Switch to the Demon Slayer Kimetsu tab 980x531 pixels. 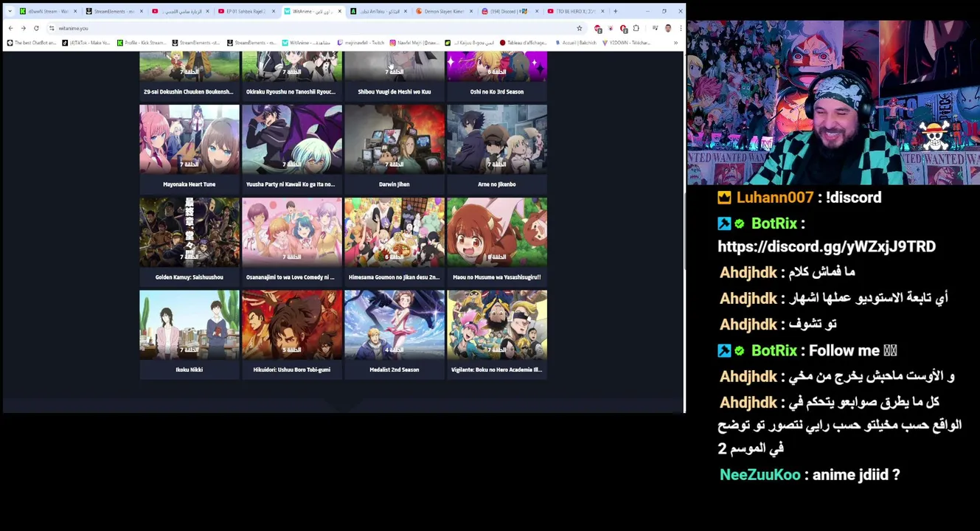point(443,11)
